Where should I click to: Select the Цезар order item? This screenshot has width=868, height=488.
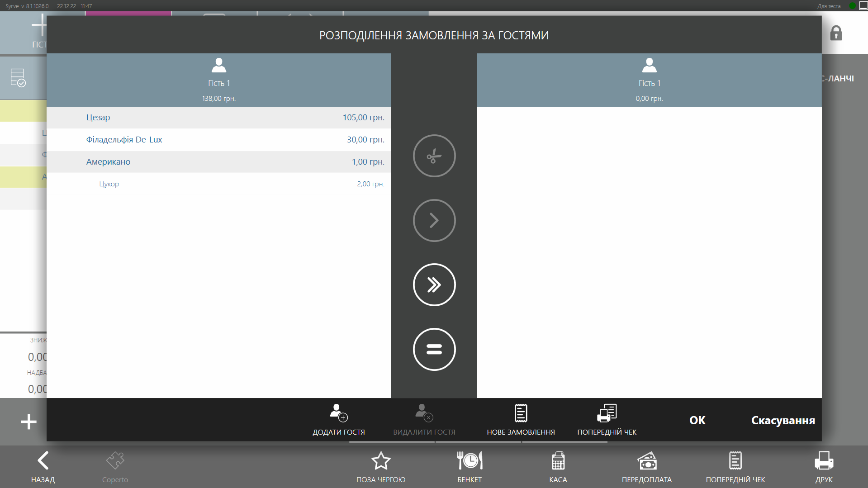pyautogui.click(x=218, y=118)
